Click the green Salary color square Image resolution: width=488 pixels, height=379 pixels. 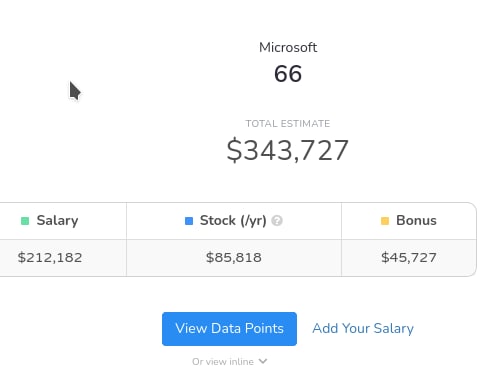25,221
